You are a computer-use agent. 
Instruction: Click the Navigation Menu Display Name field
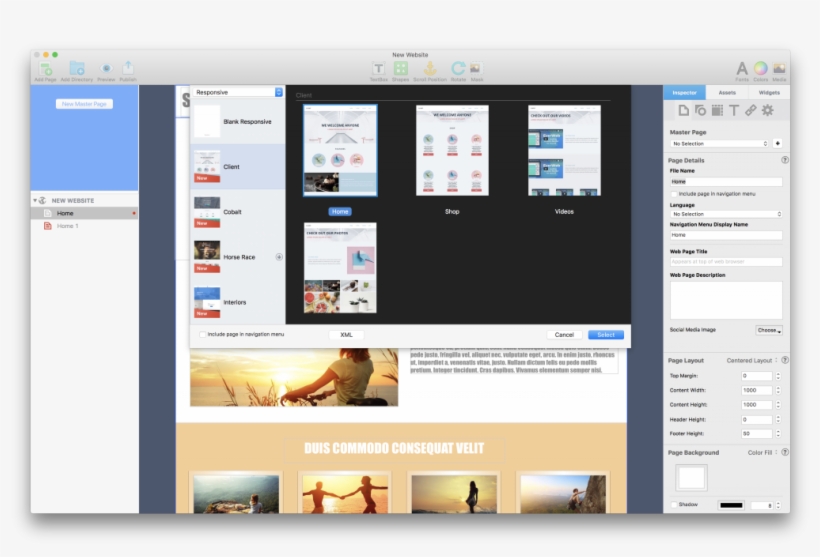[726, 235]
